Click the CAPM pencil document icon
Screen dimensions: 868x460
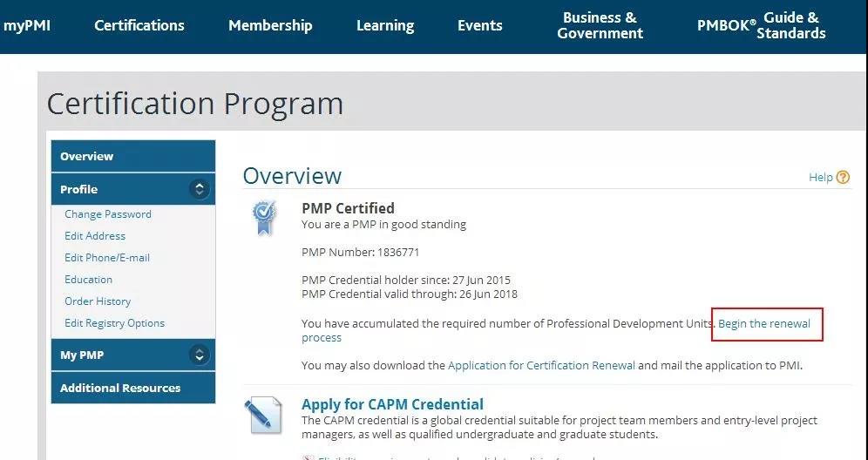point(263,415)
